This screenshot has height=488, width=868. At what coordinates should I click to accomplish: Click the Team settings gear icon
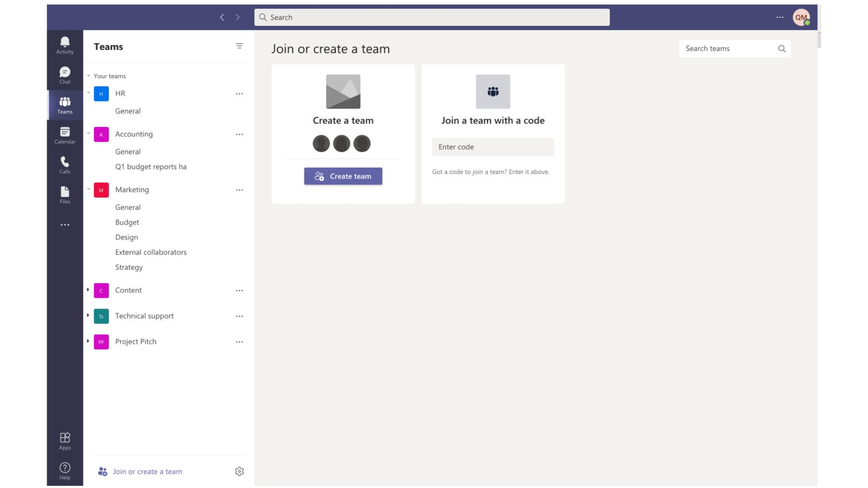pyautogui.click(x=240, y=471)
